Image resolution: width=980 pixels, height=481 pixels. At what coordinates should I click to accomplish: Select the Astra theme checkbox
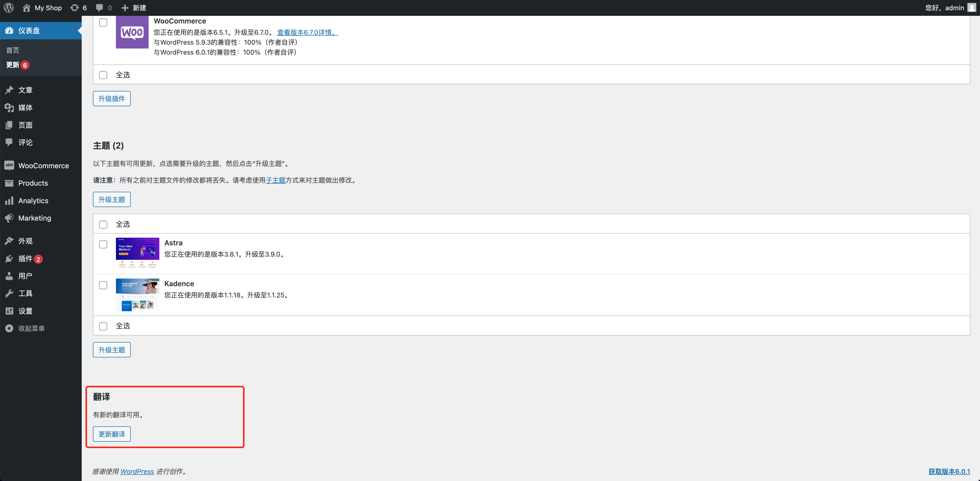[x=103, y=244]
